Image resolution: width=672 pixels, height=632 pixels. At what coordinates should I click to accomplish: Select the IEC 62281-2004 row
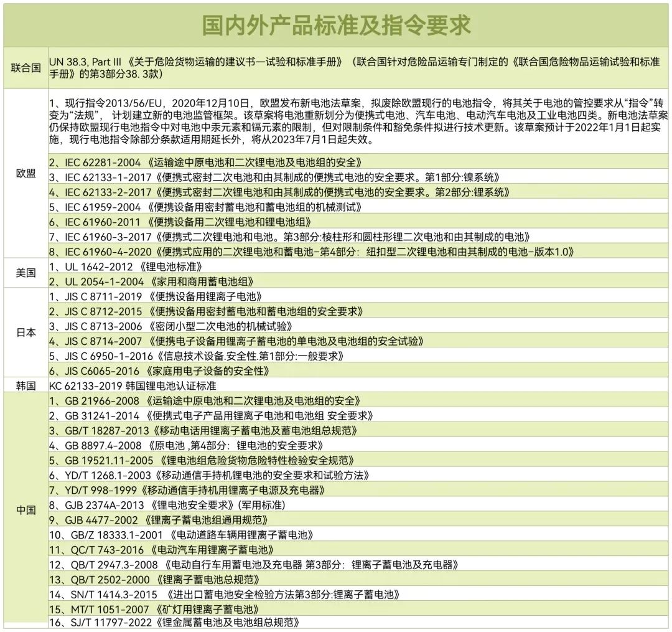pos(205,163)
